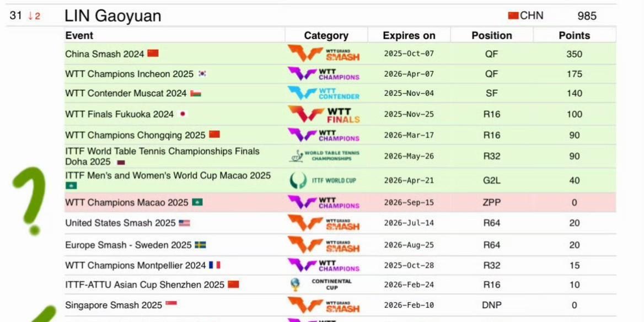This screenshot has width=644, height=322.
Task: Click the Position column header
Action: [492, 36]
